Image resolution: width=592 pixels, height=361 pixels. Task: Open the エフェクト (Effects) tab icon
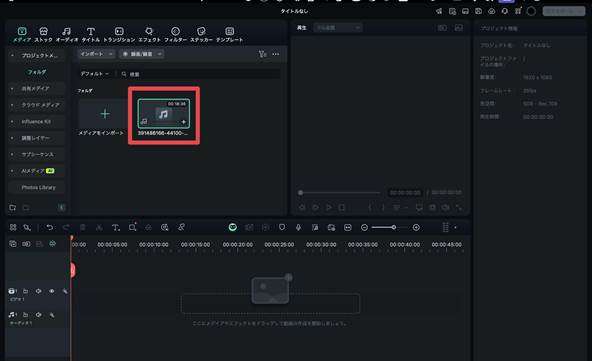coord(149,31)
